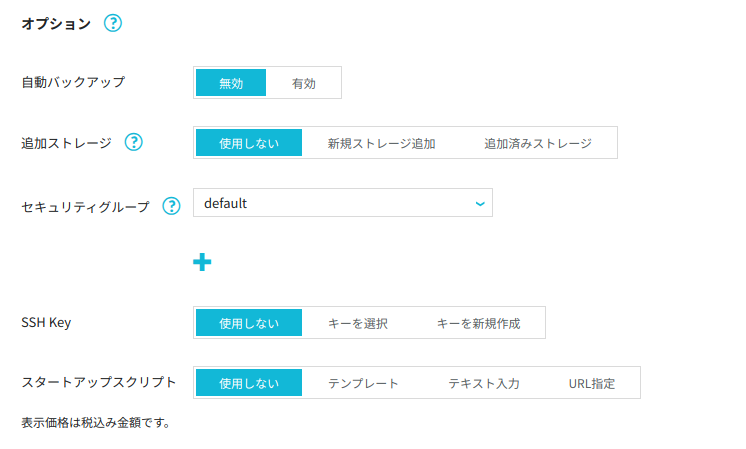Expand the default security group dropdown

343,203
